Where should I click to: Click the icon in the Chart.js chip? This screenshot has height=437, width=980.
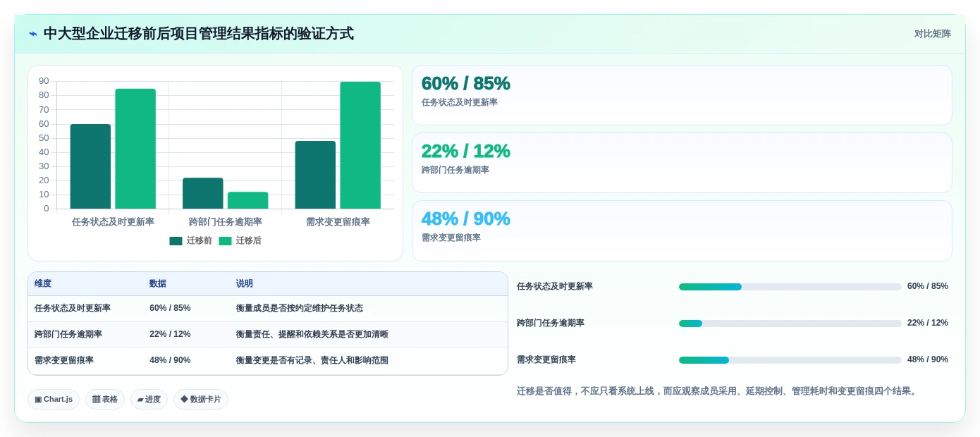point(38,400)
